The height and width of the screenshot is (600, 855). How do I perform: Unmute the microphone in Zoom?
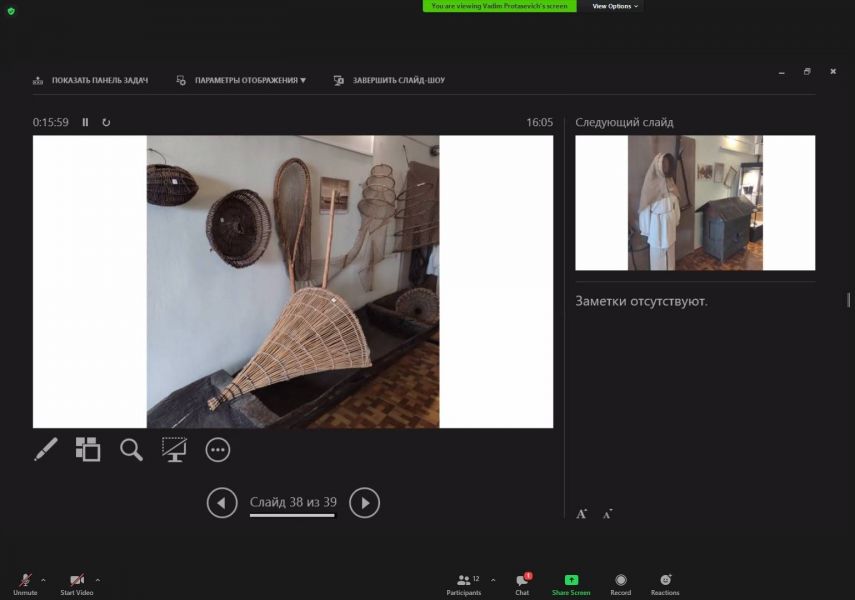25,584
